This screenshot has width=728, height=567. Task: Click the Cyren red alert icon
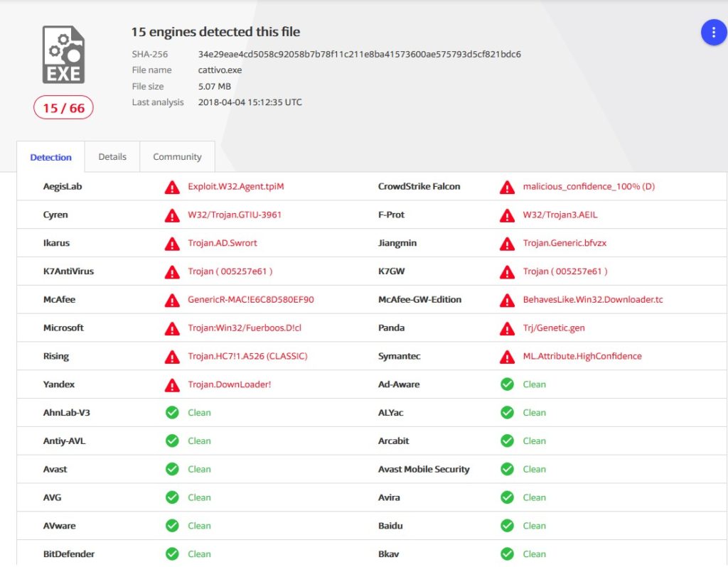coord(172,215)
